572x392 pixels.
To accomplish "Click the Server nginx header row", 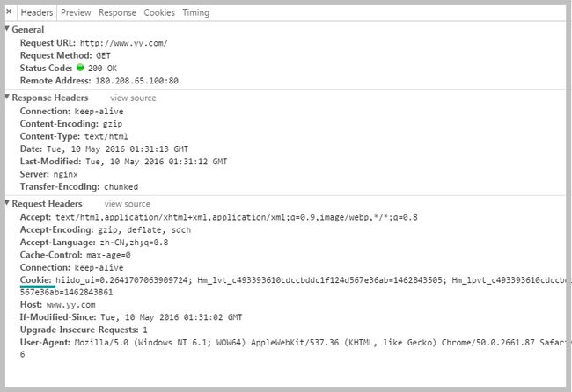I will [49, 174].
